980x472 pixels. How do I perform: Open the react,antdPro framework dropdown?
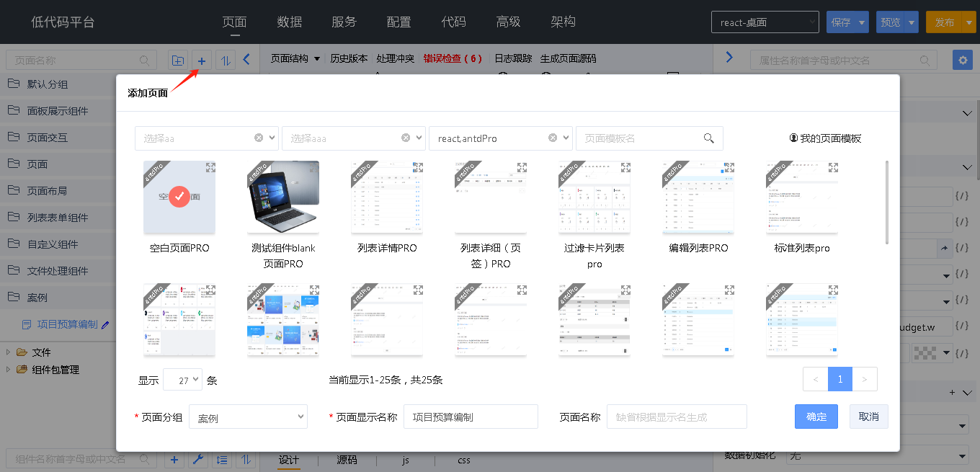[x=500, y=138]
